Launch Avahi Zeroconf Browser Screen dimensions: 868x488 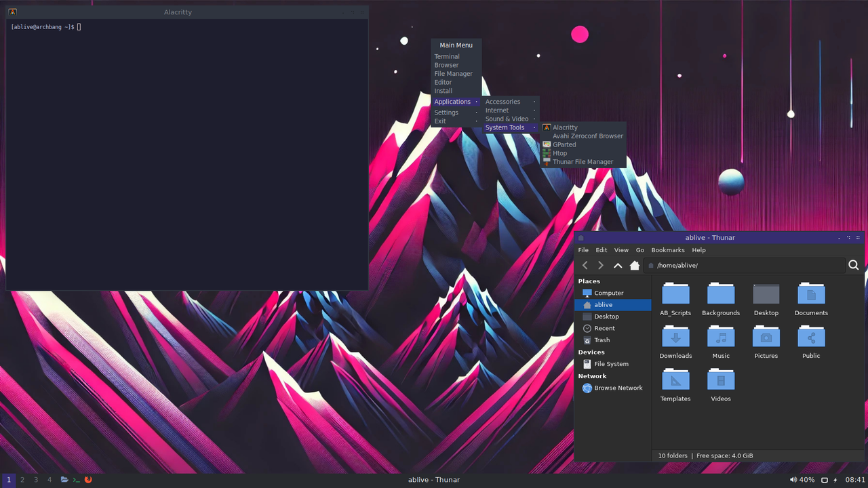point(583,136)
